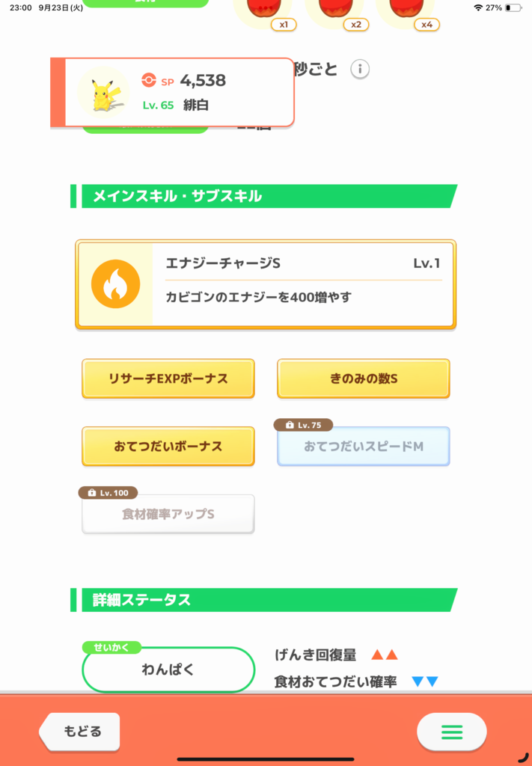The image size is (532, 766).
Task: Select the リサーチEXPボーナス sub skill
Action: [168, 379]
